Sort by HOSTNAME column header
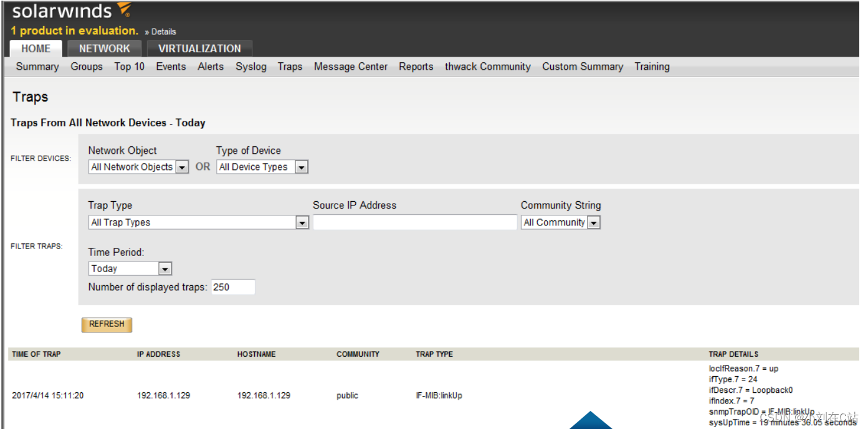This screenshot has width=868, height=429. point(256,354)
